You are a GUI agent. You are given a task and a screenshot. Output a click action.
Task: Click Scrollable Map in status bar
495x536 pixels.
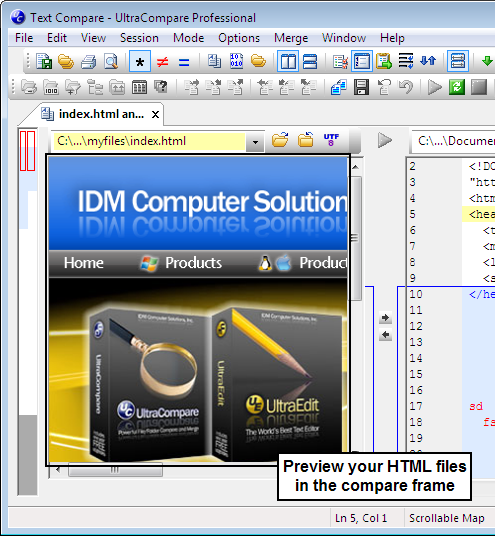(x=447, y=518)
